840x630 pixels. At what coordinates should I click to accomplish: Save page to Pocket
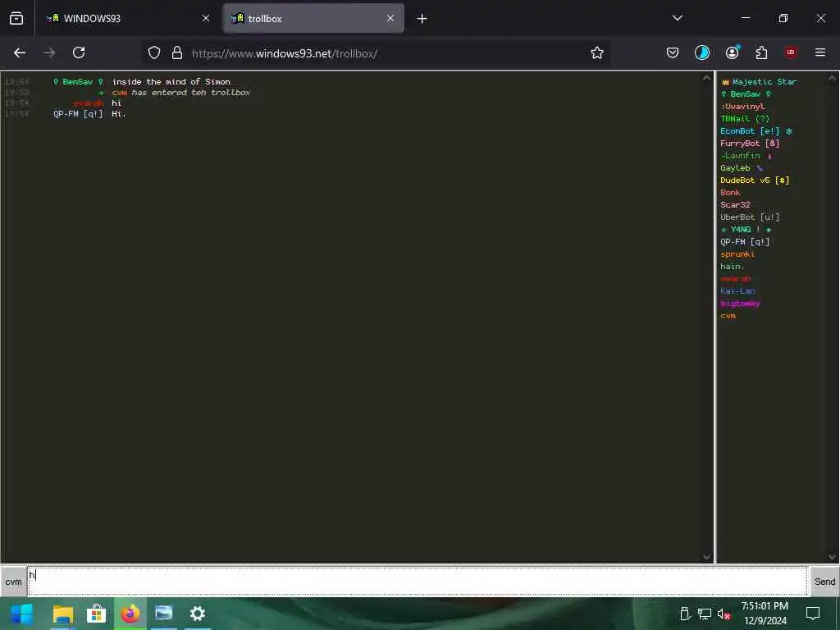pos(673,53)
